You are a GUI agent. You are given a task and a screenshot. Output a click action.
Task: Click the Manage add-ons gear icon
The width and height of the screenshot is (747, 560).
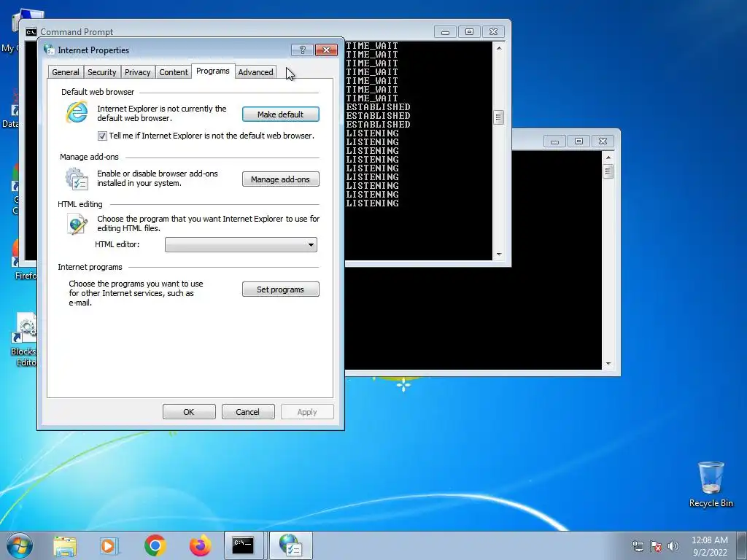(x=77, y=179)
